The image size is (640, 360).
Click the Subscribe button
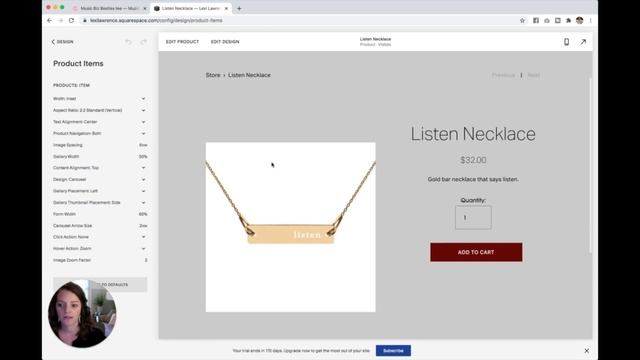pyautogui.click(x=393, y=351)
